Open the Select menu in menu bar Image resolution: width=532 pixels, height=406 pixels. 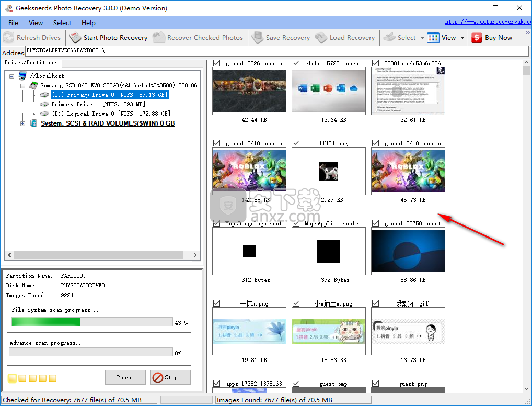click(x=62, y=23)
